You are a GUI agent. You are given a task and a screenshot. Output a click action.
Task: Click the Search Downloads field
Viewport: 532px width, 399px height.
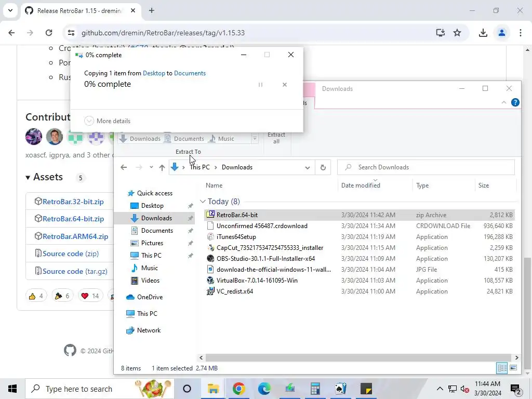tap(426, 167)
